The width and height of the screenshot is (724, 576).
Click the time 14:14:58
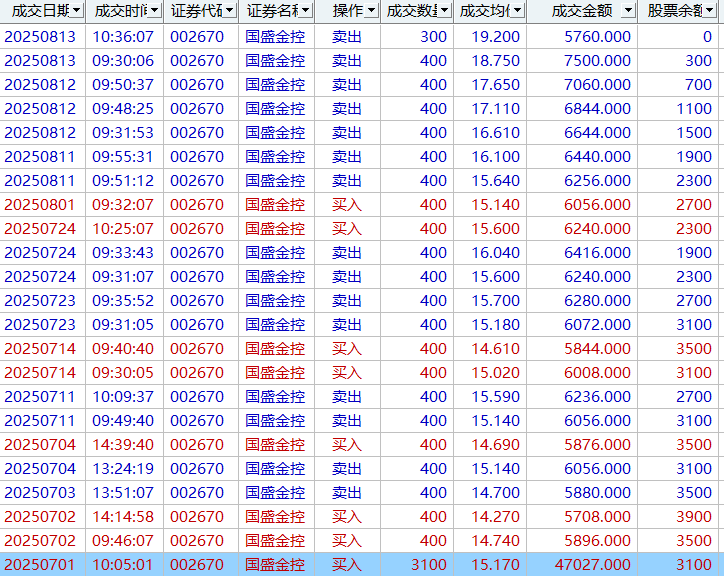click(x=123, y=517)
